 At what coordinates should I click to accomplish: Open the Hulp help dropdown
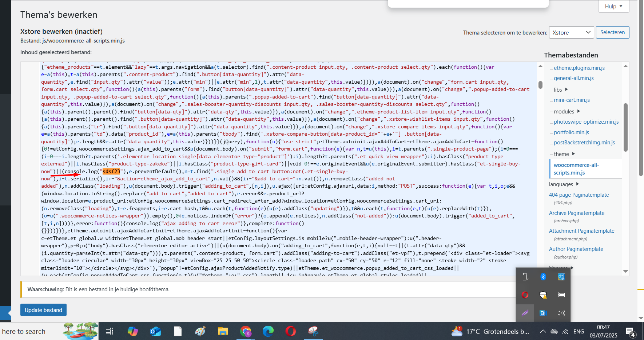click(614, 7)
